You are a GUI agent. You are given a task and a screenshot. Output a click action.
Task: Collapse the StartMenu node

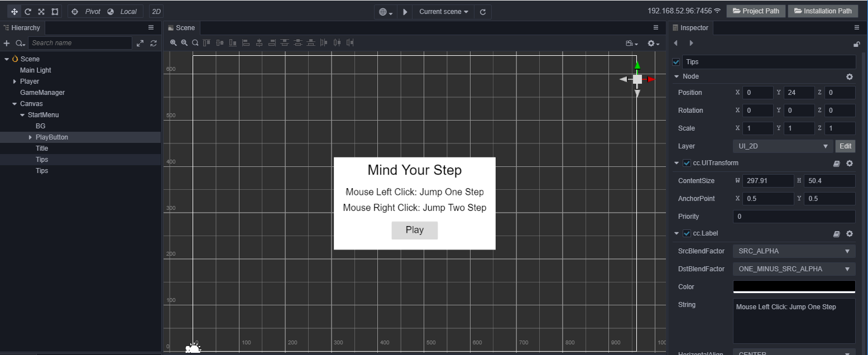[x=22, y=115]
